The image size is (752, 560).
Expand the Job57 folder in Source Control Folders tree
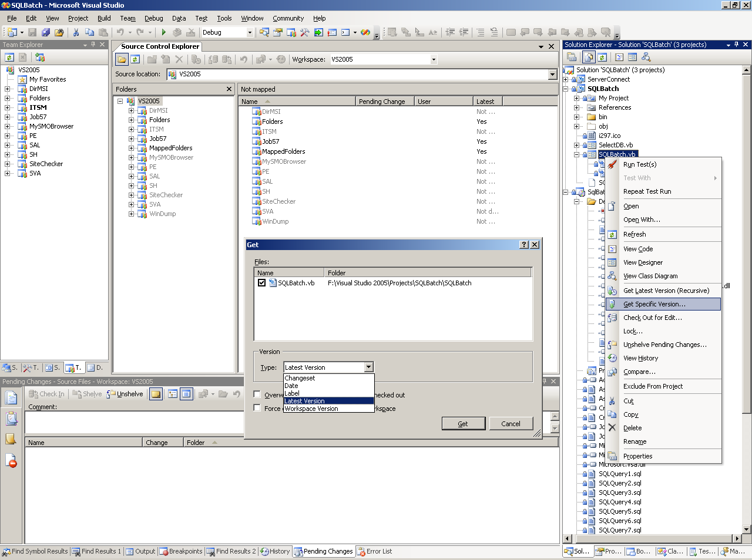pyautogui.click(x=132, y=139)
